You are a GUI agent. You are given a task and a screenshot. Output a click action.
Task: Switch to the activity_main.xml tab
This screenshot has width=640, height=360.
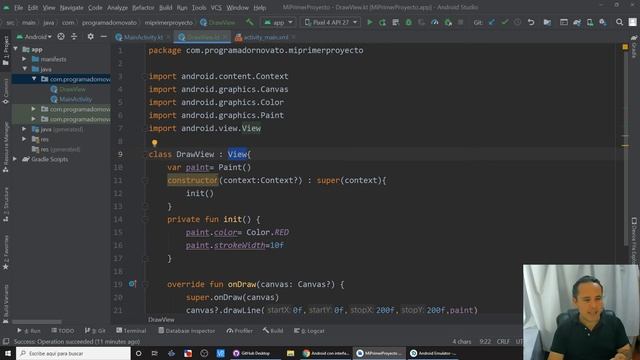(x=266, y=37)
